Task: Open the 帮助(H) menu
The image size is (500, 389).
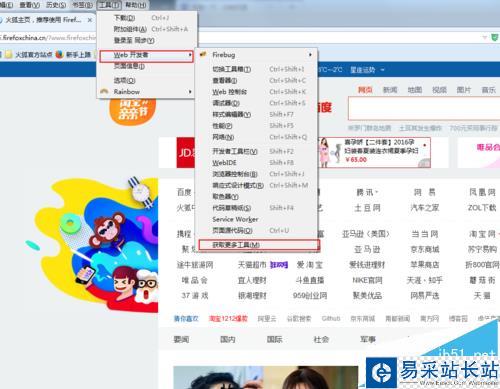Action: [x=135, y=5]
